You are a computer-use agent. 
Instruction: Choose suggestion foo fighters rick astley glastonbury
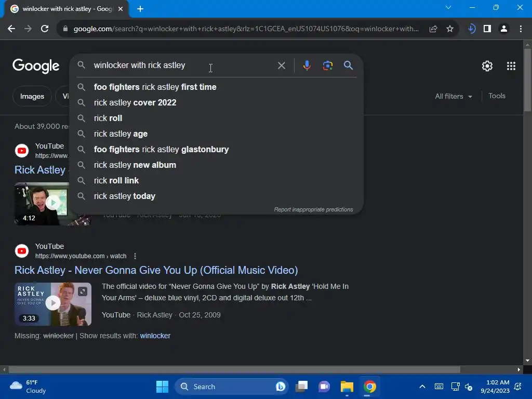pos(217,150)
